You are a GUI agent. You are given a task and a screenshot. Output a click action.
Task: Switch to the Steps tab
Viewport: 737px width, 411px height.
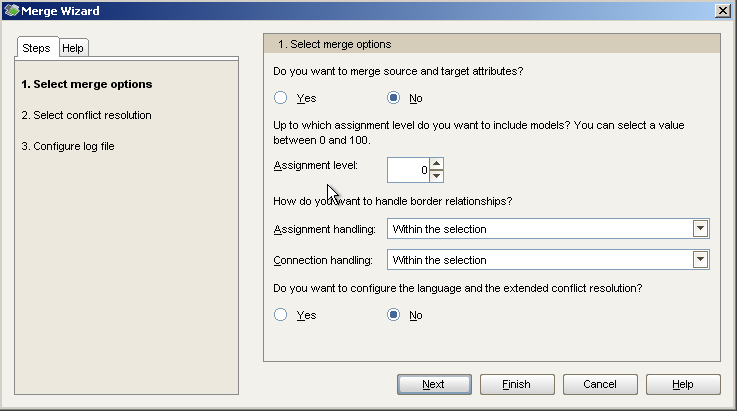[36, 48]
